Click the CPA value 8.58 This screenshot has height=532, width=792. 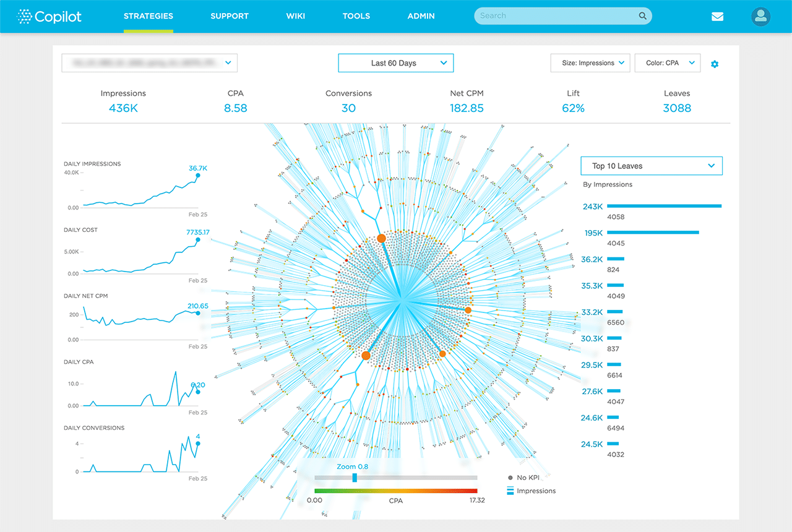point(236,108)
